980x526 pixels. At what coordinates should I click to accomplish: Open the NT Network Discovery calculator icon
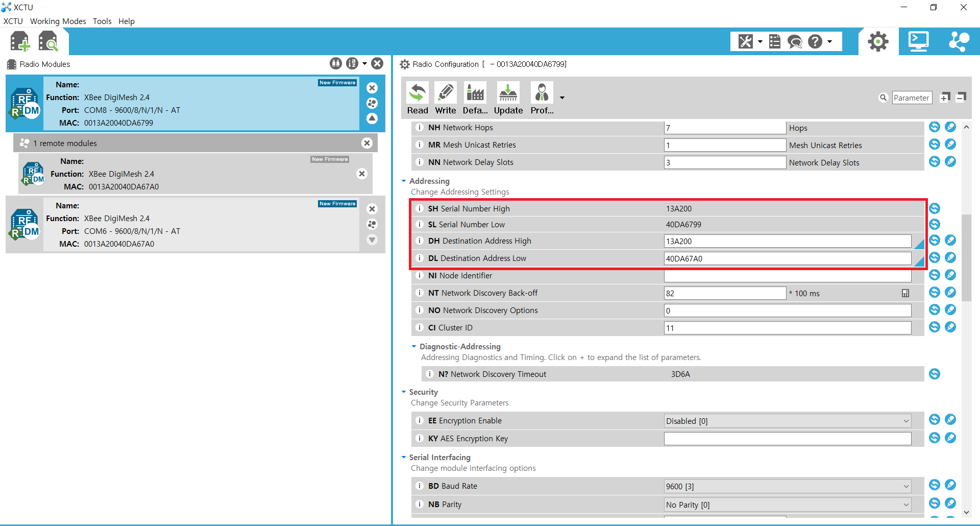pyautogui.click(x=905, y=293)
